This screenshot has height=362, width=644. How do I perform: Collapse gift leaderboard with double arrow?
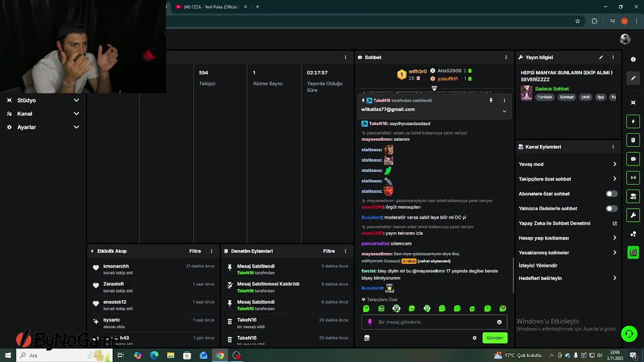click(x=434, y=88)
